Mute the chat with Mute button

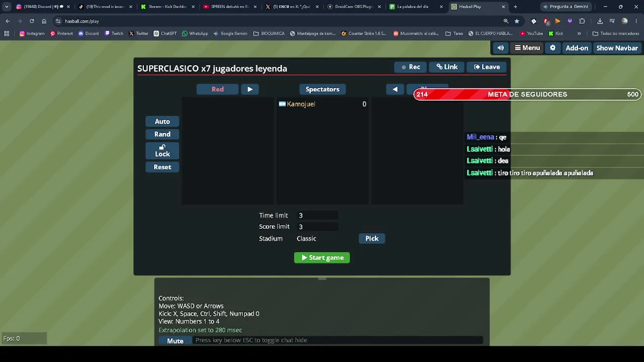175,341
